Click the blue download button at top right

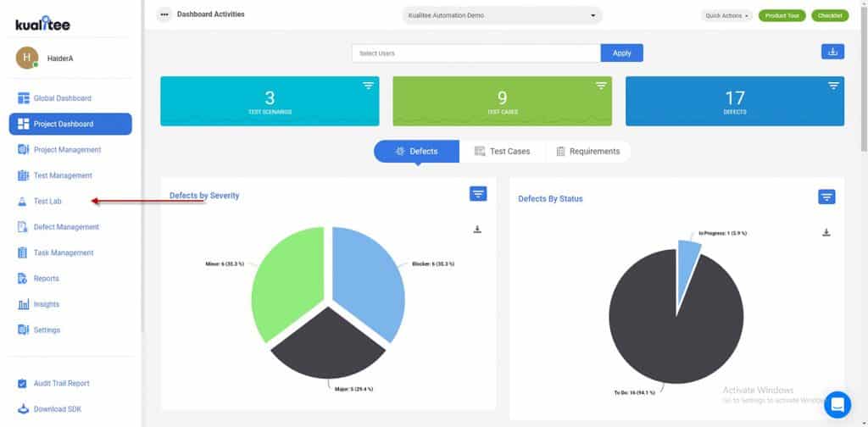pyautogui.click(x=832, y=52)
